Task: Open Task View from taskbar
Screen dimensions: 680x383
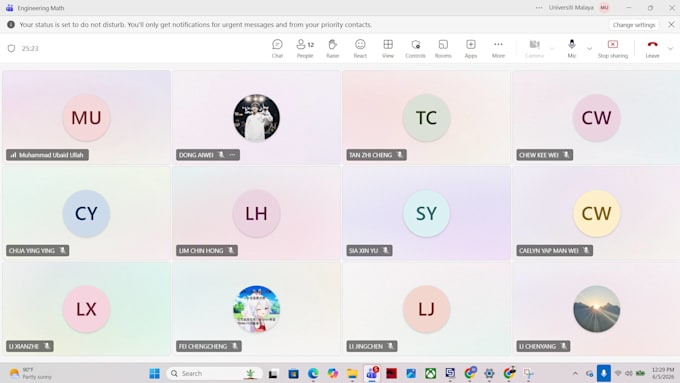Action: coord(273,373)
